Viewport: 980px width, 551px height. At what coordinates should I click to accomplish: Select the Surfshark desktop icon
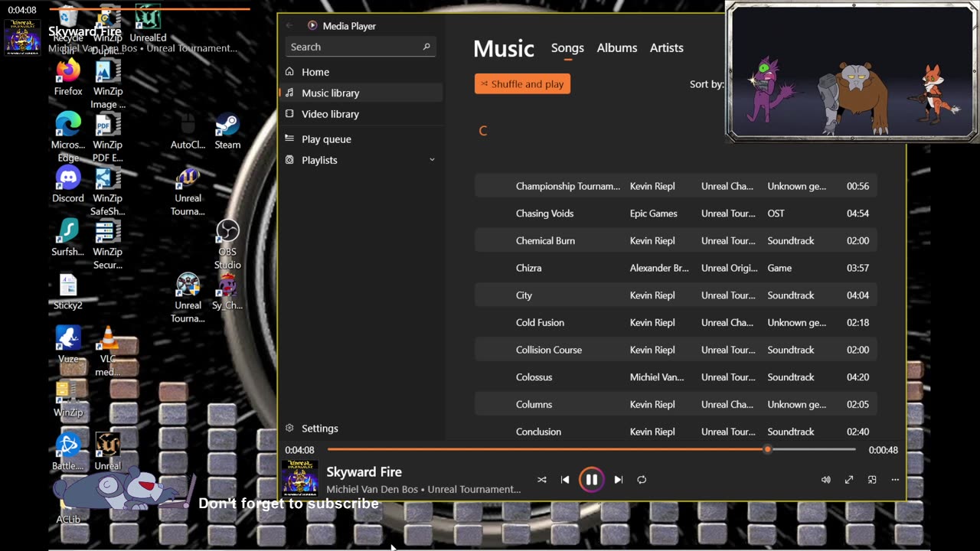pos(68,238)
